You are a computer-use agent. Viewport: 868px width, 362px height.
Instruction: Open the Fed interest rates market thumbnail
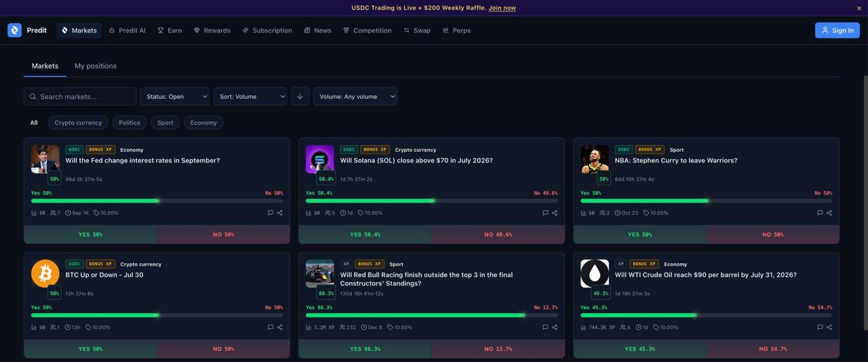click(x=45, y=159)
